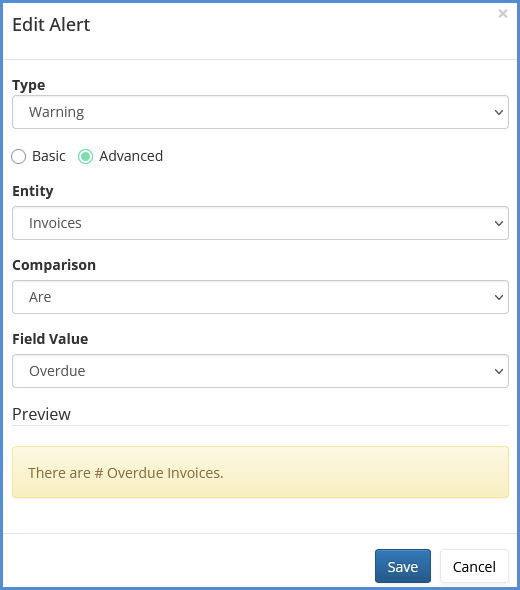Click the Comparison field label

click(54, 265)
